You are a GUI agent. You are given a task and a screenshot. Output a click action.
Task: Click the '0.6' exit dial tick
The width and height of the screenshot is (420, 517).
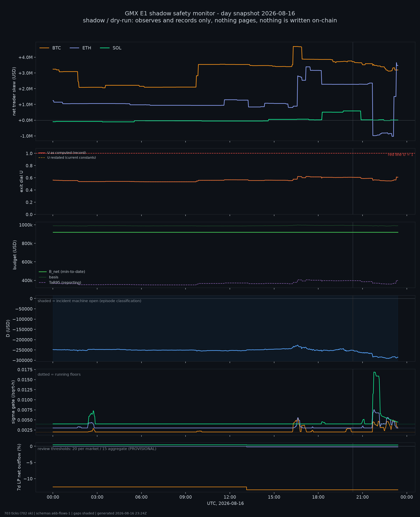[x=29, y=178]
